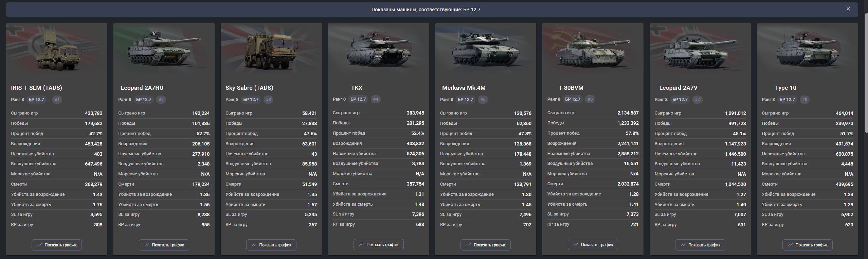Click the #5 rank badge
The width and height of the screenshot is (868, 259).
coord(483,100)
